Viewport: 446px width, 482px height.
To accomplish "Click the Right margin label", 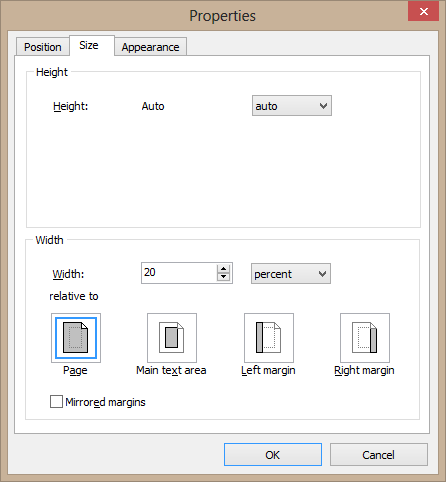I will [364, 370].
